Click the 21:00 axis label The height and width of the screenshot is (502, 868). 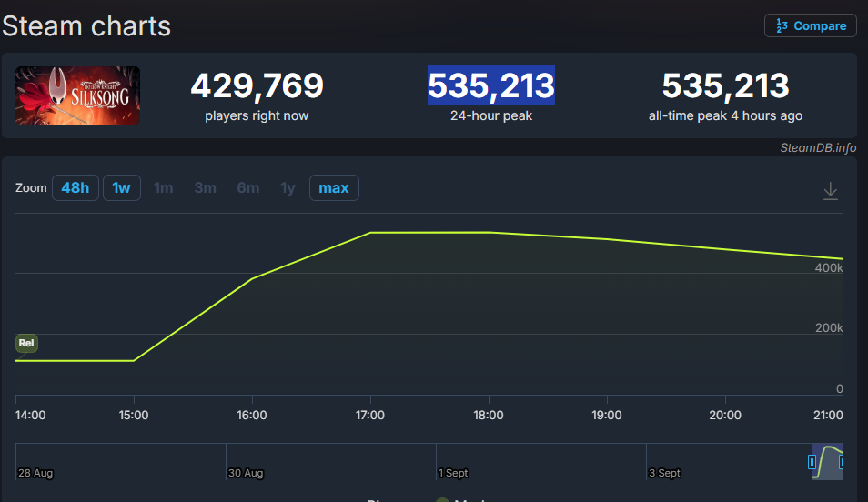828,415
